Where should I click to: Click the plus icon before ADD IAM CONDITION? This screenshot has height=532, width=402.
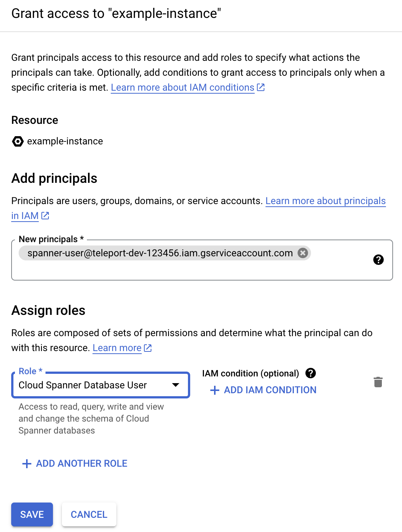(x=214, y=390)
